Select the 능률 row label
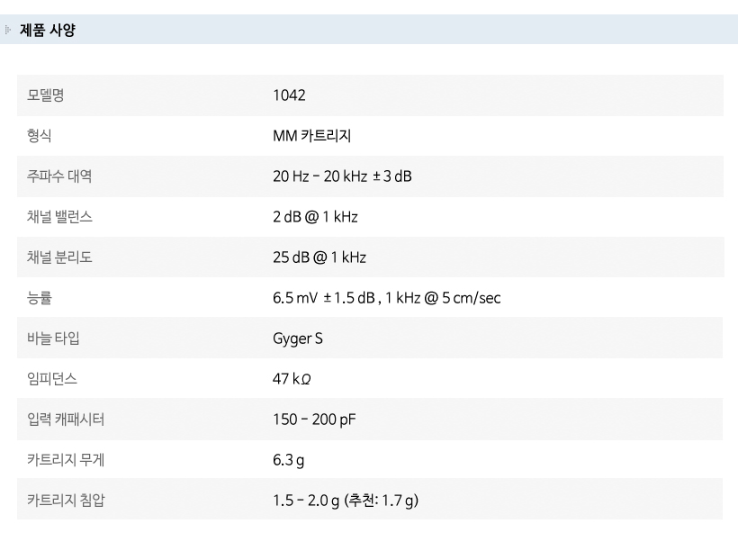The image size is (738, 560). click(39, 298)
